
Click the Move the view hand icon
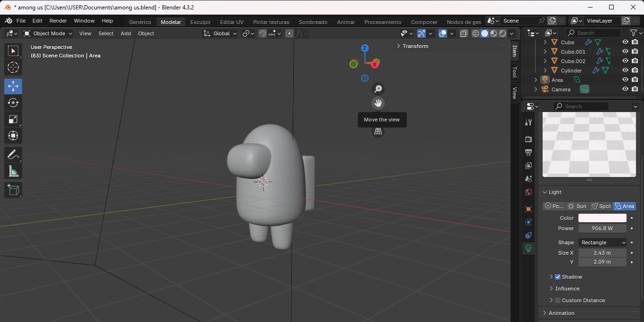coord(378,103)
